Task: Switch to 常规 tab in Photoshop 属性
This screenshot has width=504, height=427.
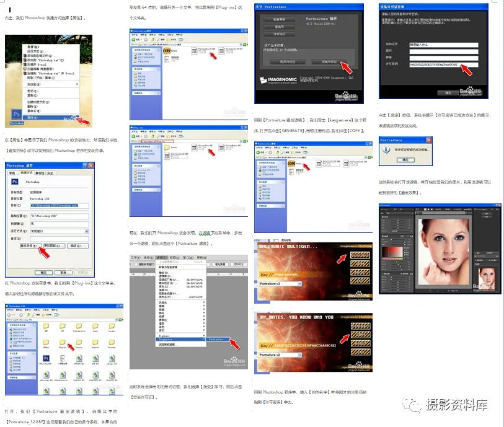Action: pyautogui.click(x=12, y=173)
